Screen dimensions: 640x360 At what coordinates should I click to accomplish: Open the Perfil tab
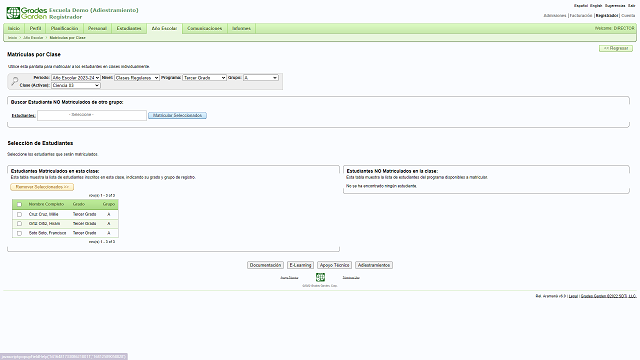36,29
